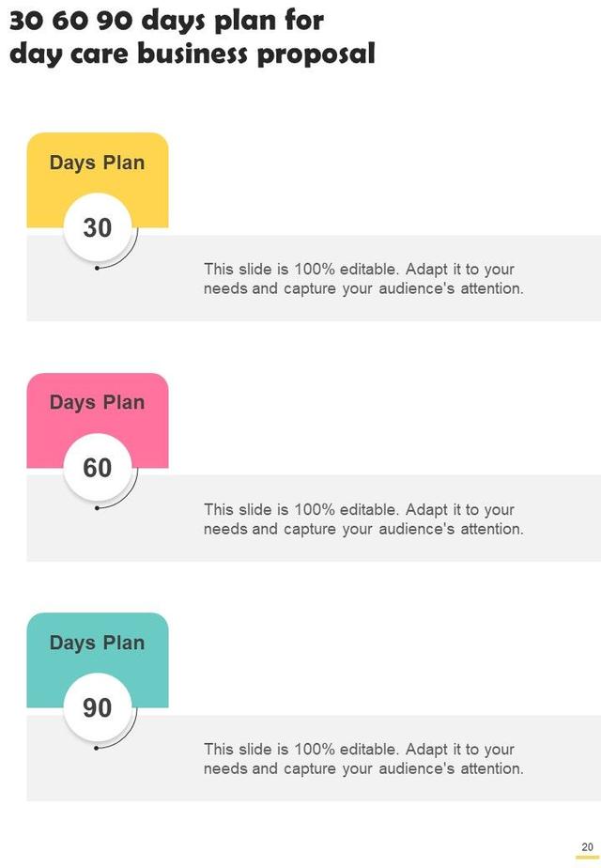Select the pink Days Plan tab label
The height and width of the screenshot is (868, 601).
pyautogui.click(x=97, y=402)
